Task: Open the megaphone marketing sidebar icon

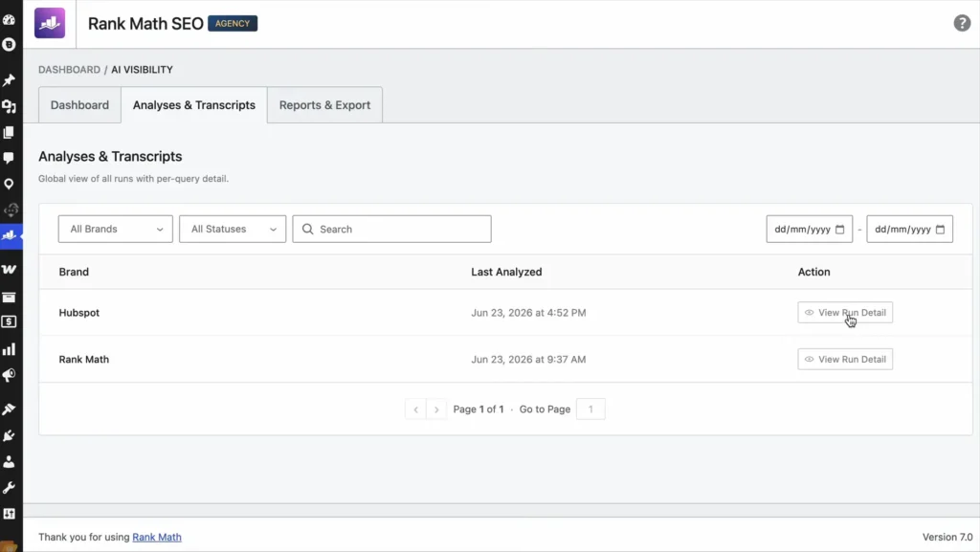Action: tap(9, 375)
